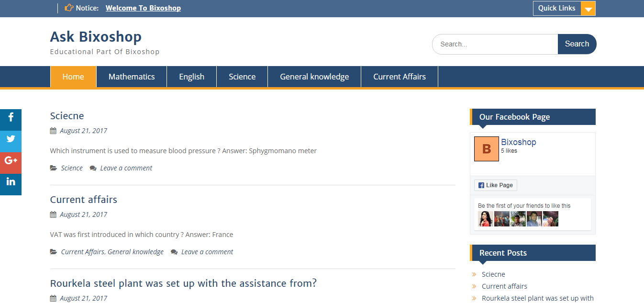This screenshot has height=304, width=644.
Task: Click the Bixoshop Facebook page logo
Action: [x=486, y=149]
